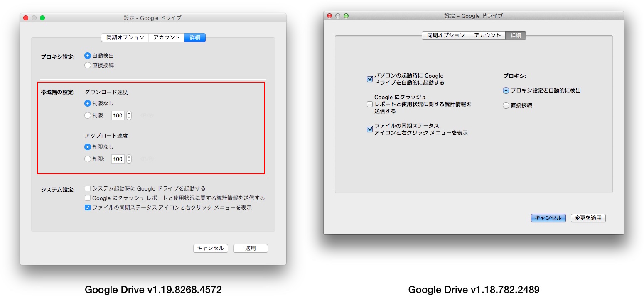The height and width of the screenshot is (298, 644).
Task: Choose 制限 radio under アップロード速度
Action: pos(88,159)
